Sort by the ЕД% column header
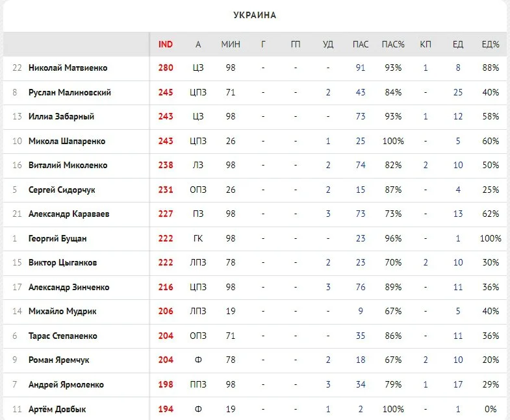The height and width of the screenshot is (420, 510). click(491, 44)
